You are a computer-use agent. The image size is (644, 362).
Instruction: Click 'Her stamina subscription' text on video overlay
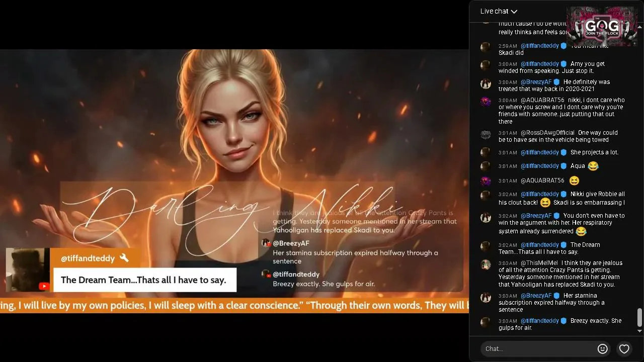coord(355,257)
